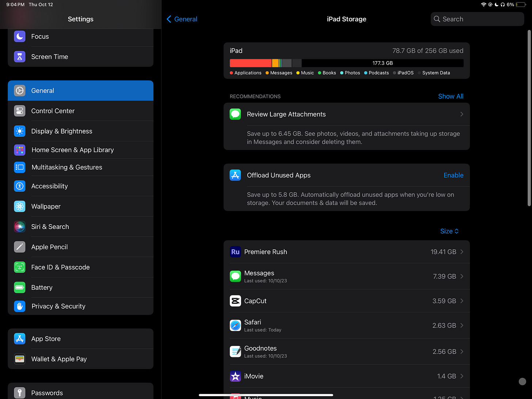Open Safari storage details chevron
Image resolution: width=532 pixels, height=399 pixels.
[x=462, y=325]
